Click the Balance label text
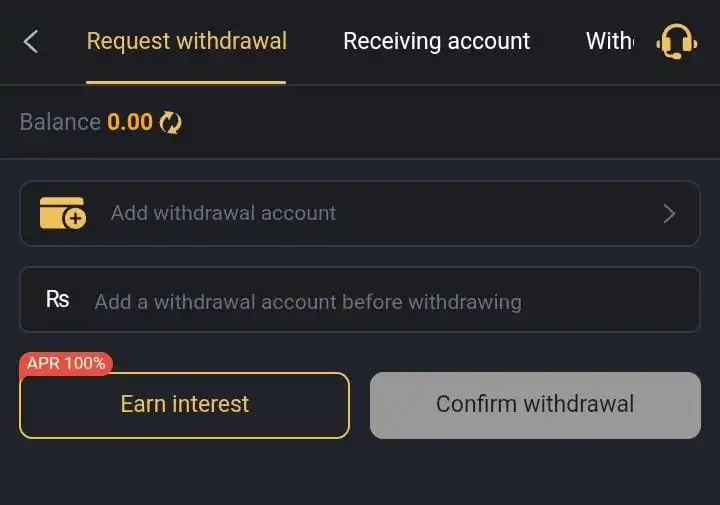Image resolution: width=720 pixels, height=505 pixels. [60, 122]
